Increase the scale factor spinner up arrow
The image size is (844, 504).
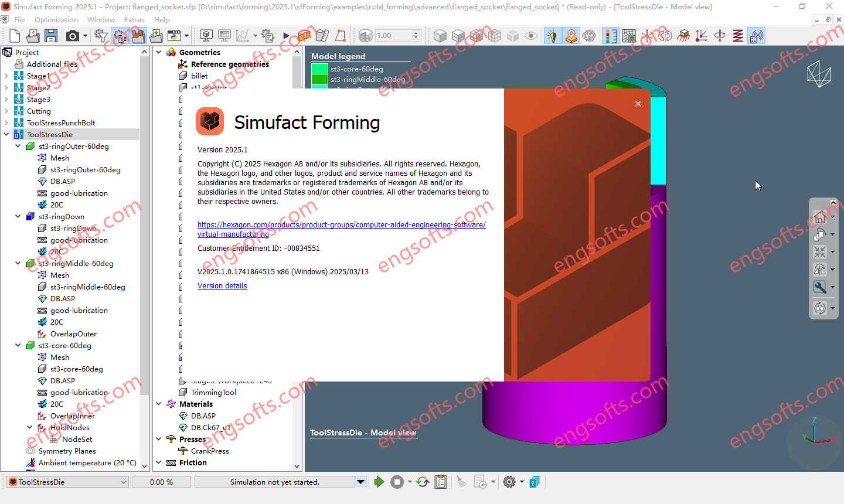point(416,33)
